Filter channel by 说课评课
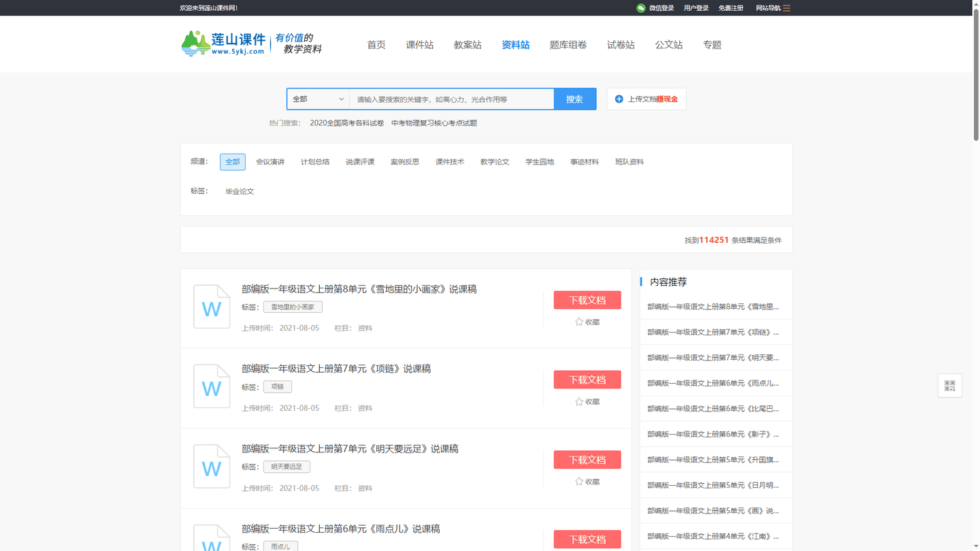 pos(360,162)
